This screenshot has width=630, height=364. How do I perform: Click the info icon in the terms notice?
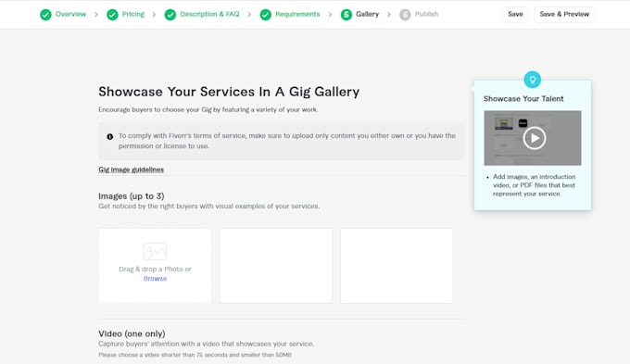click(109, 136)
